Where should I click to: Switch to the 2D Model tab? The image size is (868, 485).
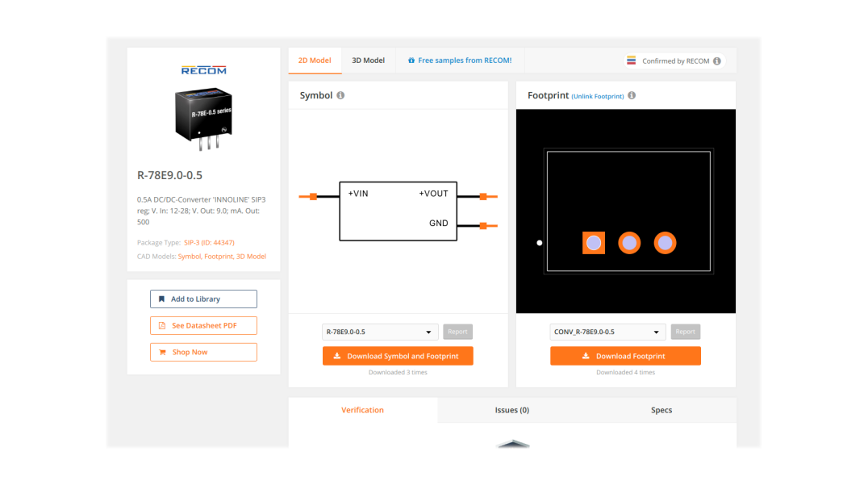click(315, 61)
